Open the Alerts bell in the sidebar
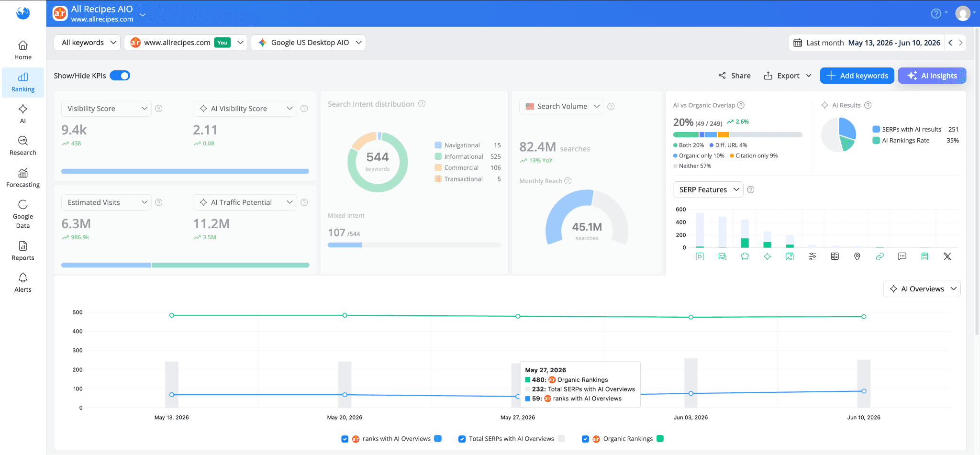 point(23,283)
